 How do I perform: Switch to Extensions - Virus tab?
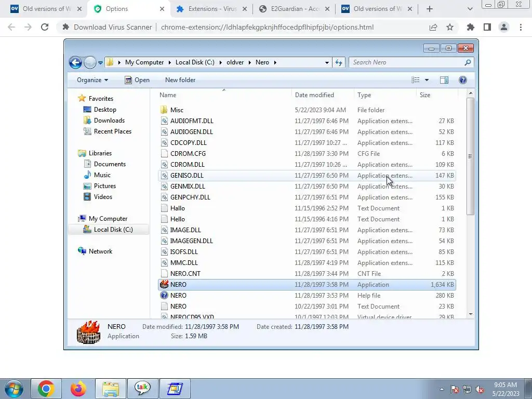[x=211, y=9]
